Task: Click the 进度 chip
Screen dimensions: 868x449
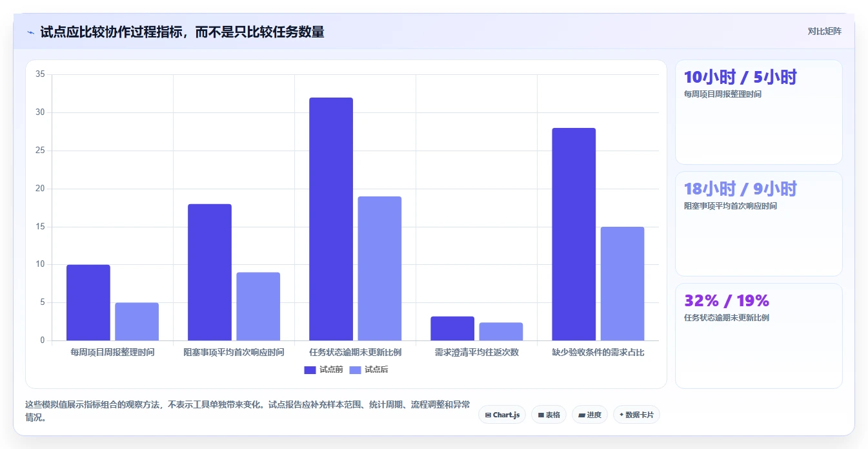Action: pos(590,415)
